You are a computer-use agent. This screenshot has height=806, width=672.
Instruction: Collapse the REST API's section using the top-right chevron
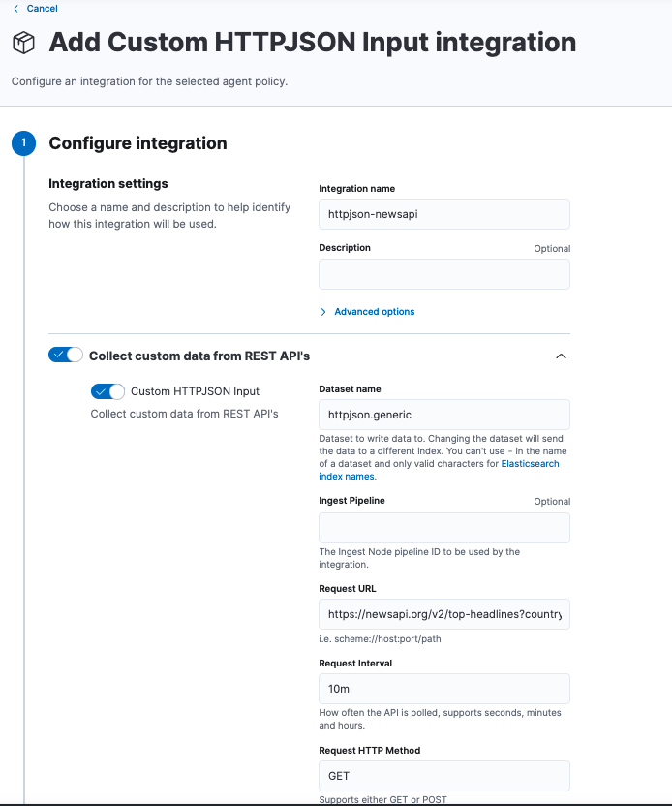[x=561, y=356]
